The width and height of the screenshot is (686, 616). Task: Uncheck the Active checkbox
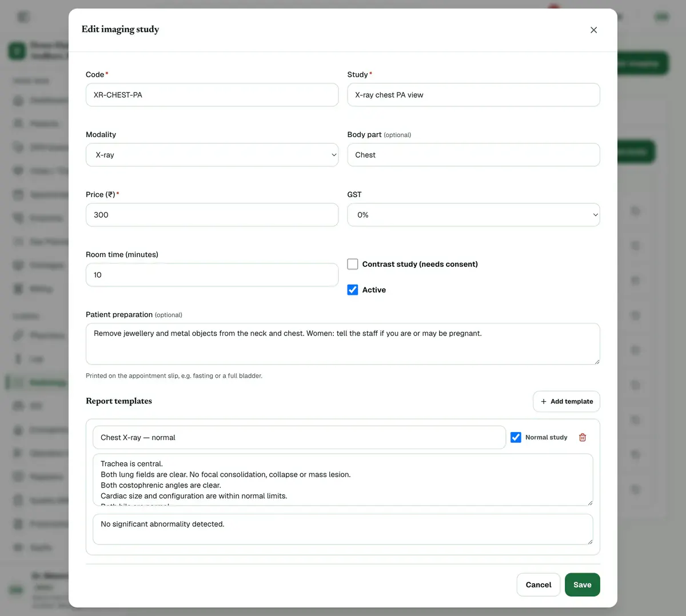point(353,290)
